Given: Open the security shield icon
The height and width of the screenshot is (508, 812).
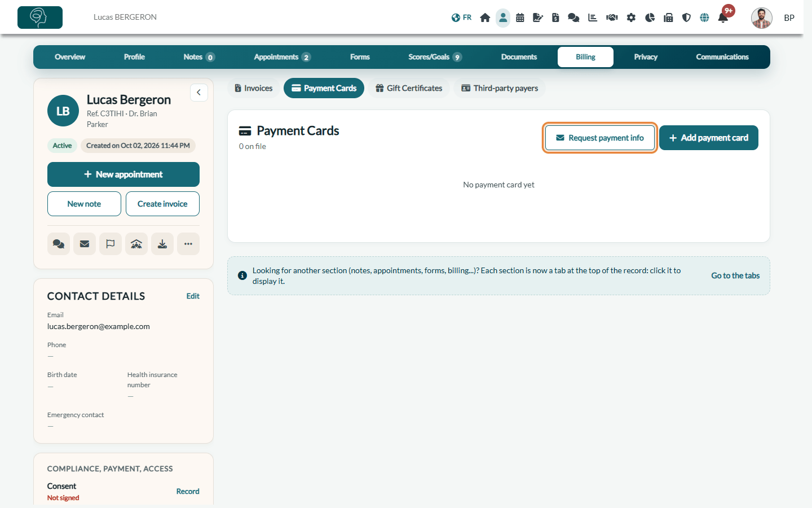Looking at the screenshot, I should point(686,17).
